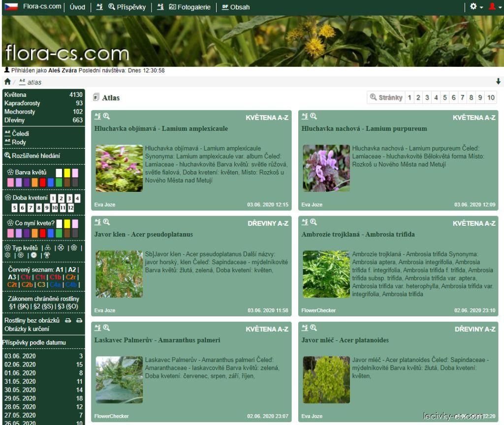Image resolution: width=504 pixels, height=425 pixels.
Task: Open the Dřeviny category link
Action: pos(16,120)
